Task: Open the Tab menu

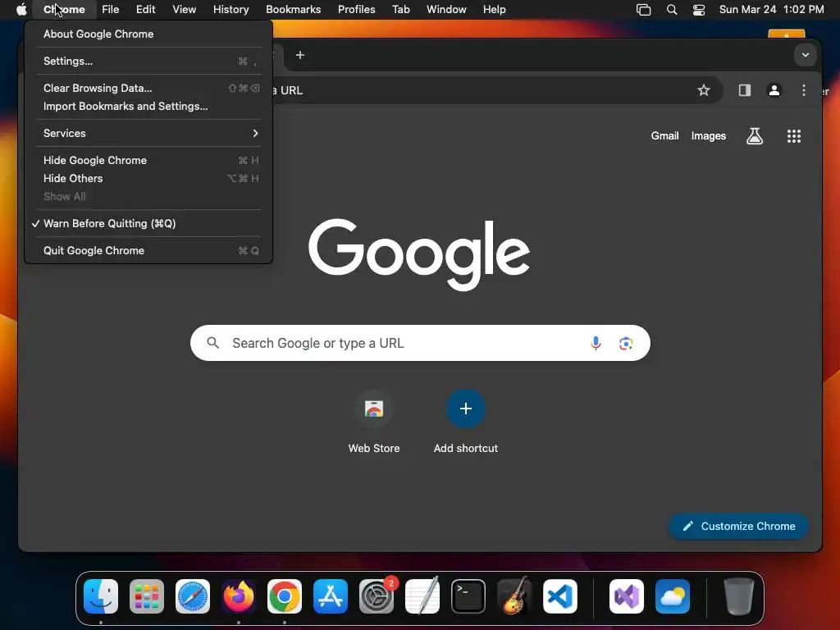Action: point(400,9)
